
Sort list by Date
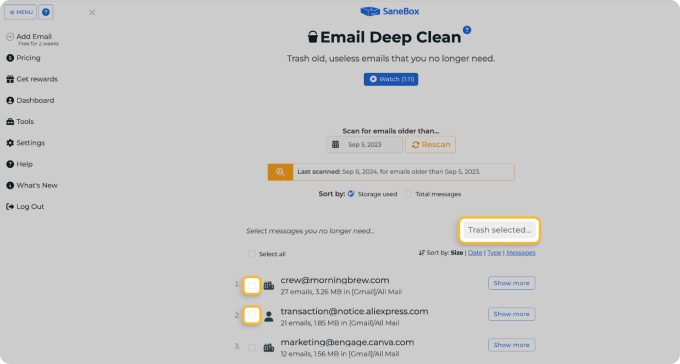coord(475,253)
